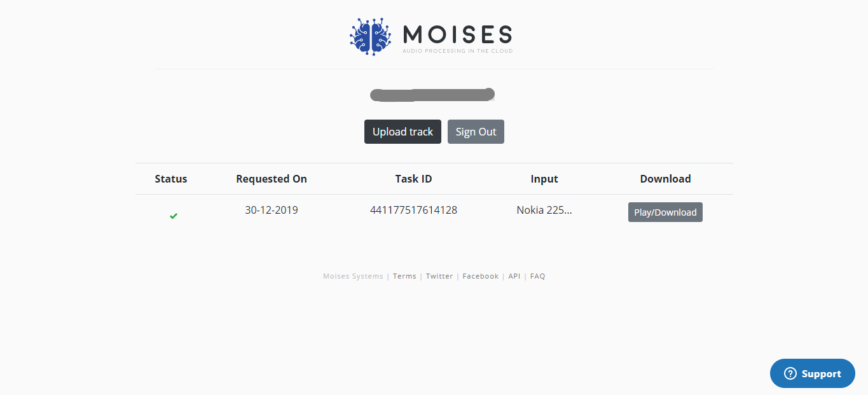The width and height of the screenshot is (868, 395).
Task: Click the question mark icon in Support
Action: click(x=790, y=373)
